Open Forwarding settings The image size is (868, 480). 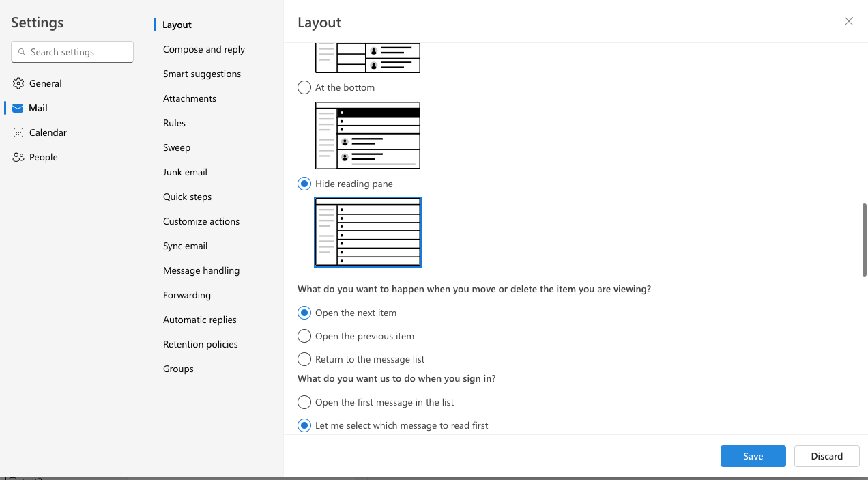click(186, 295)
